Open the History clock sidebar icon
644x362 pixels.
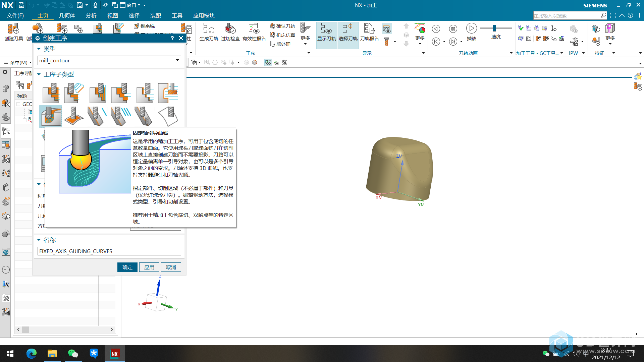(x=6, y=269)
